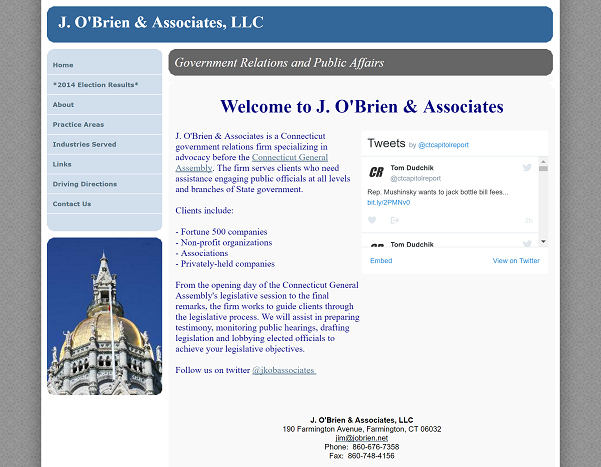Screen dimensions: 601x467
Task: Click View on Twitter link
Action: (516, 261)
